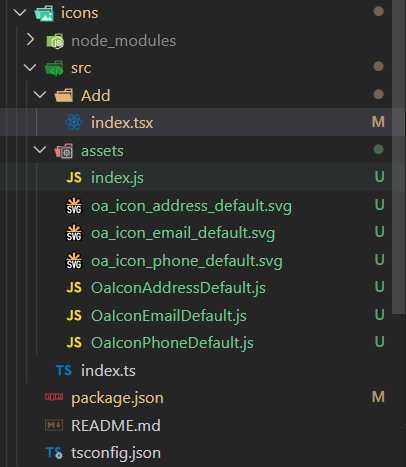Click the TS icon beside index.ts
The width and height of the screenshot is (406, 467).
click(64, 370)
